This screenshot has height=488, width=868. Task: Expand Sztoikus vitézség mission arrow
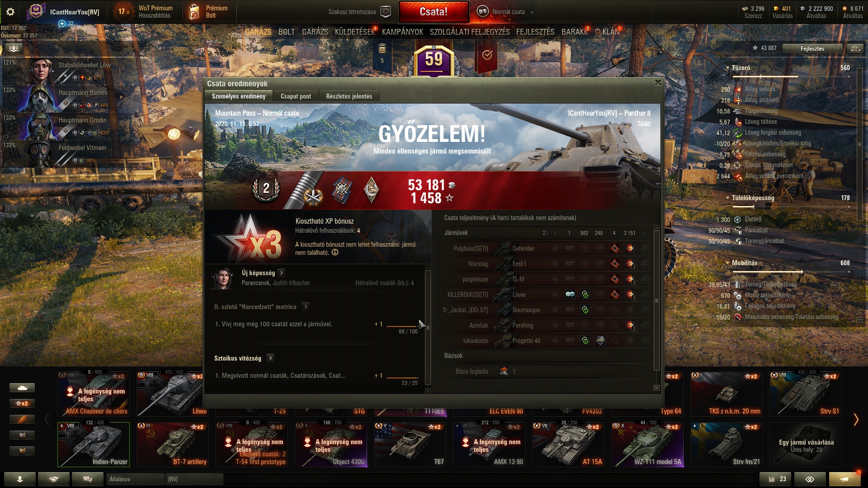point(270,358)
